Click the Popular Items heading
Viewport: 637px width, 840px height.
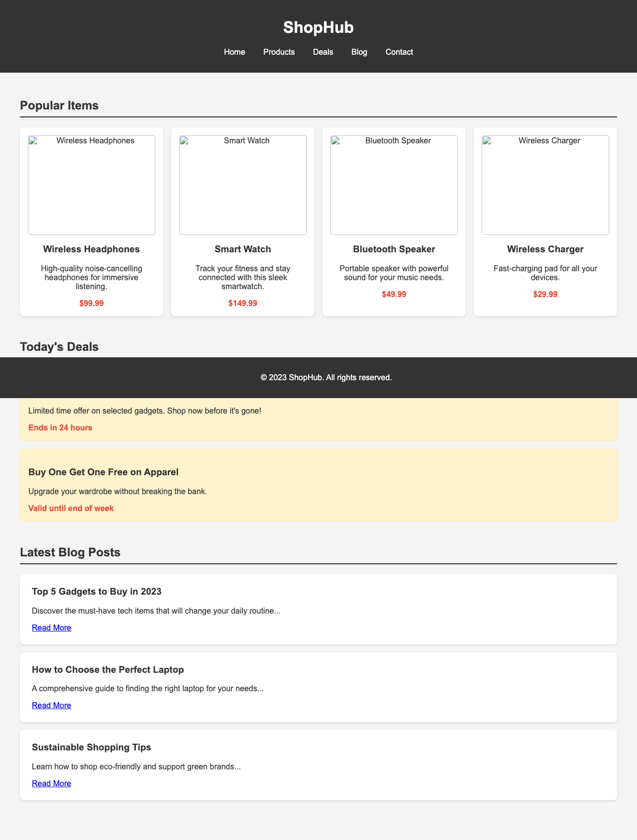(x=59, y=105)
